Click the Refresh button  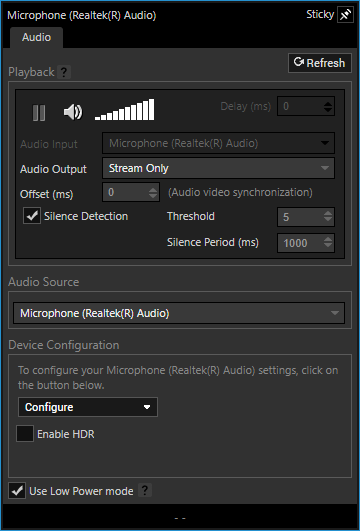(320, 63)
